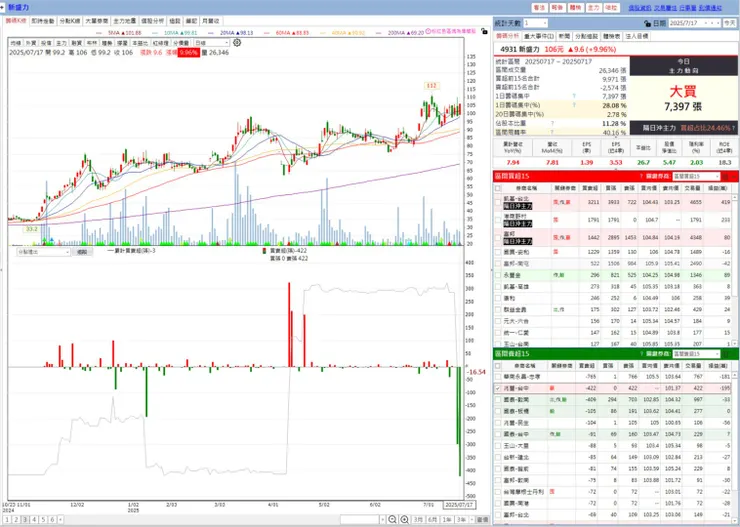Click 33.2 low price marker on chart
The image size is (740, 527).
(x=32, y=229)
